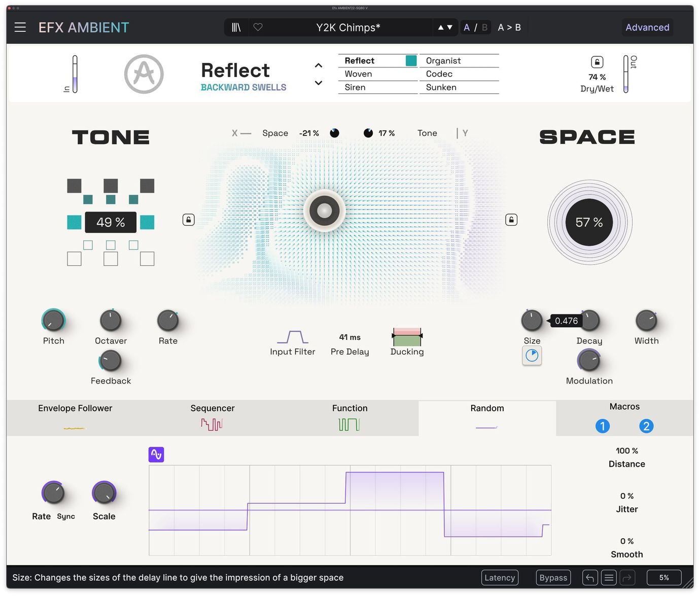Click the Feedback knob

(110, 361)
